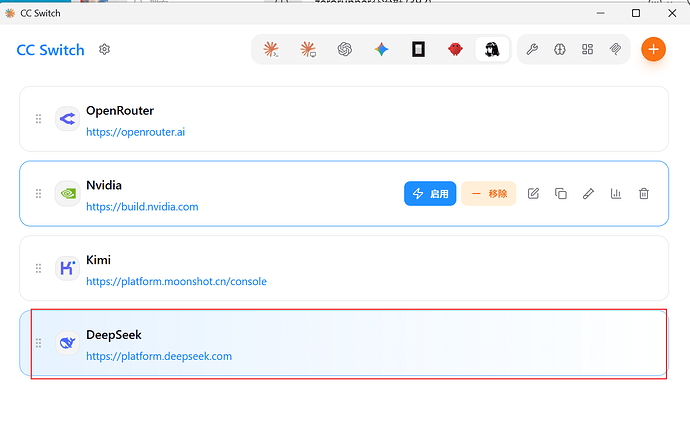
Task: Open settings gear next to CC Switch
Action: point(104,49)
